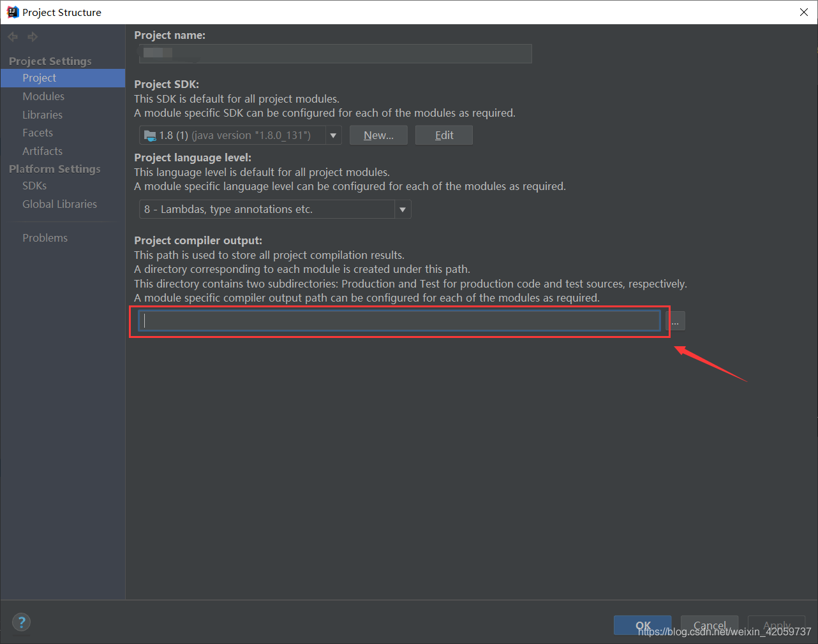Open Global Libraries settings
Image resolution: width=818 pixels, height=644 pixels.
(x=59, y=204)
